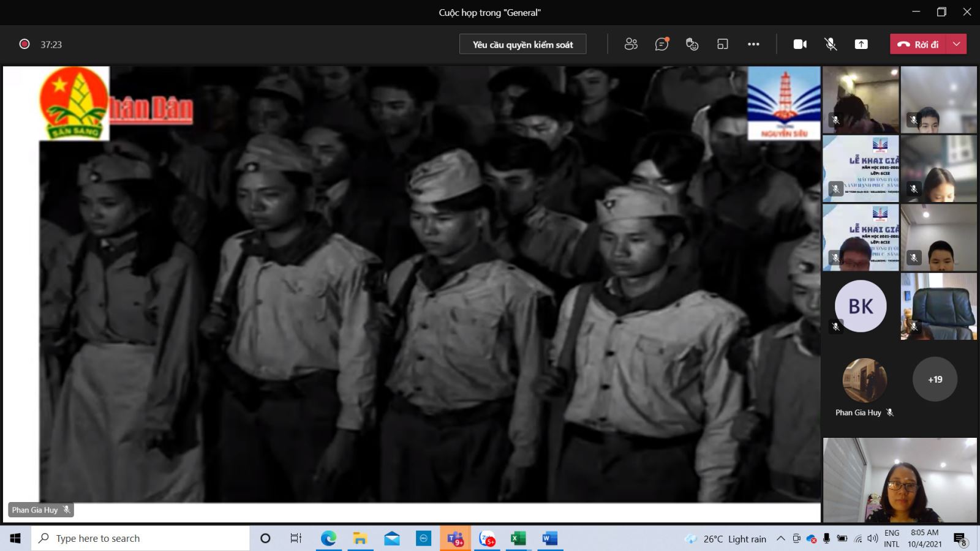Expand the leave options dropdown arrow
Viewport: 980px width, 551px height.
(x=957, y=44)
